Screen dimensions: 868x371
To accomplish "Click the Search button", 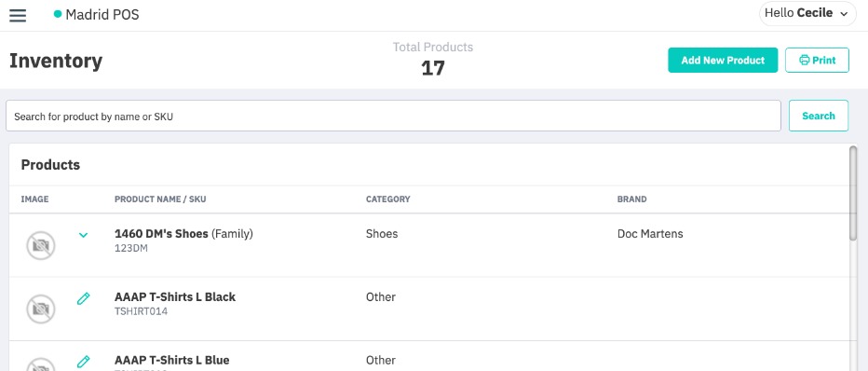I will (819, 116).
